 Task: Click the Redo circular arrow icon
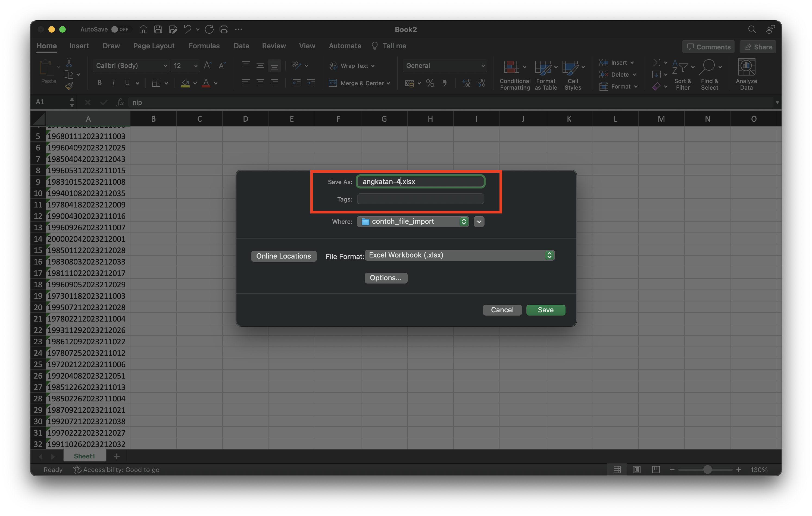209,29
